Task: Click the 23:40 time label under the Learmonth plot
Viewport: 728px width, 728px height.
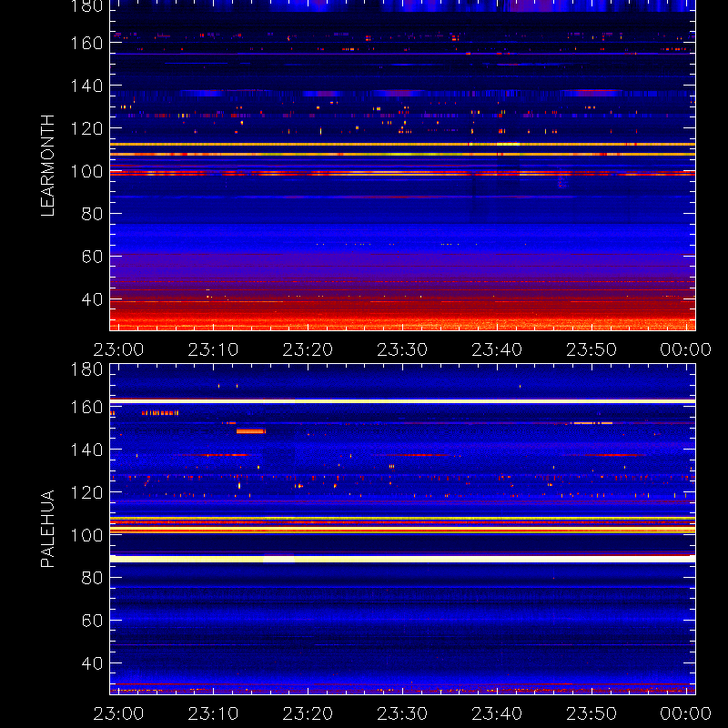Action: point(497,349)
